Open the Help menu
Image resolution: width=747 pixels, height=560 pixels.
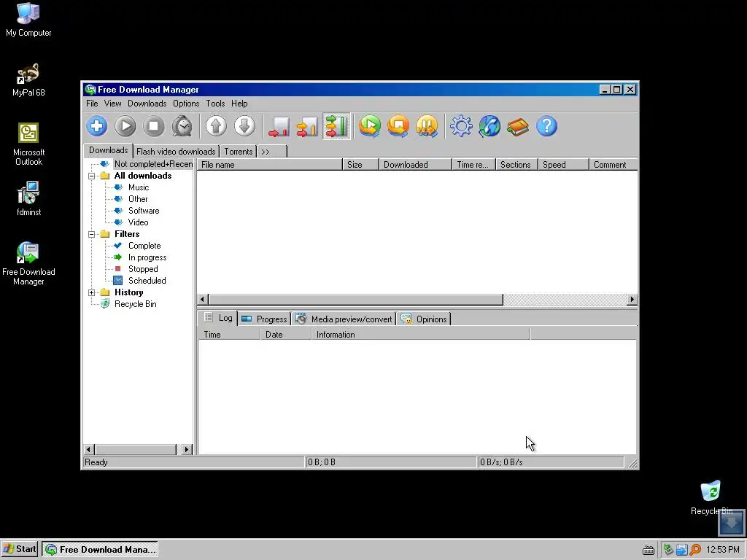coord(239,104)
